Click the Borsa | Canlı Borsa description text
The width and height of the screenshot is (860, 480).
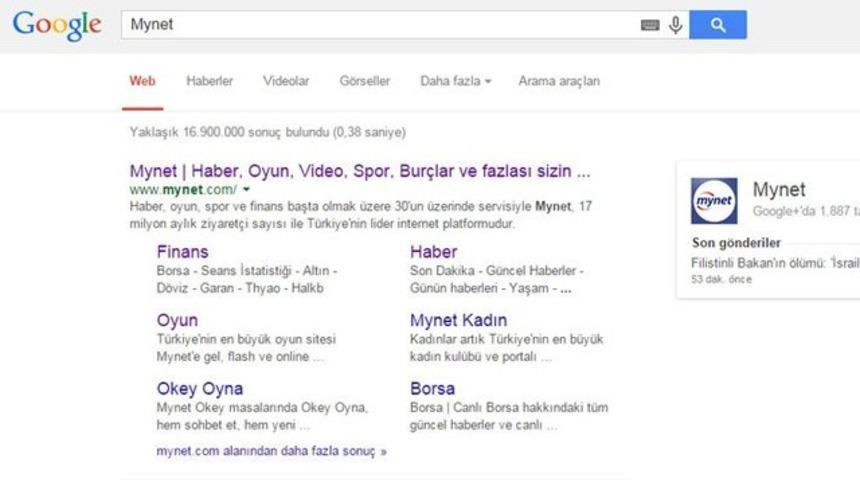tap(508, 416)
